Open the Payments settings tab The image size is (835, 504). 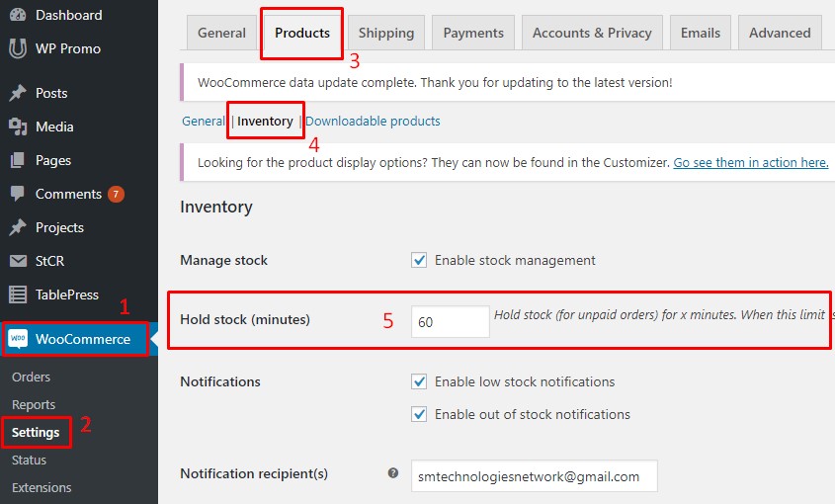click(x=473, y=33)
